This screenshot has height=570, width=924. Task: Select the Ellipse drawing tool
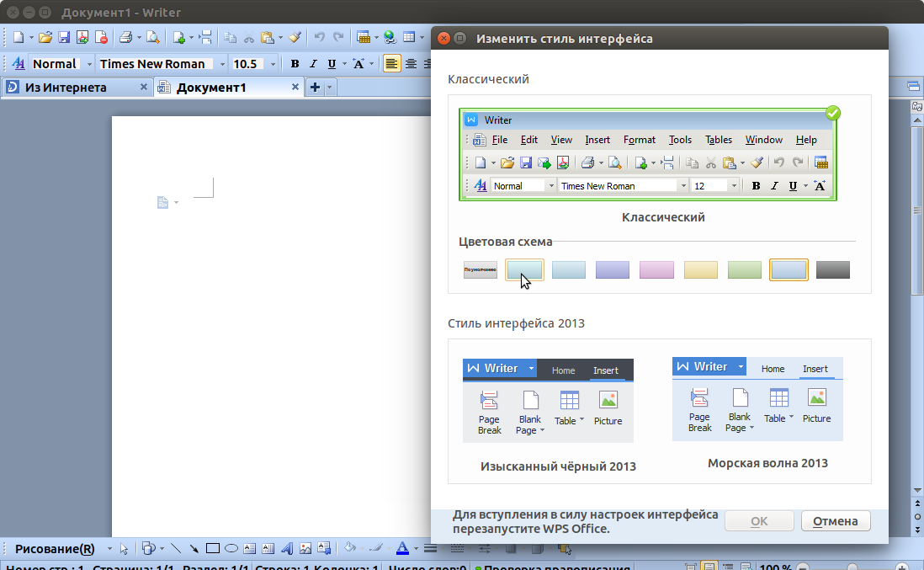click(x=231, y=549)
